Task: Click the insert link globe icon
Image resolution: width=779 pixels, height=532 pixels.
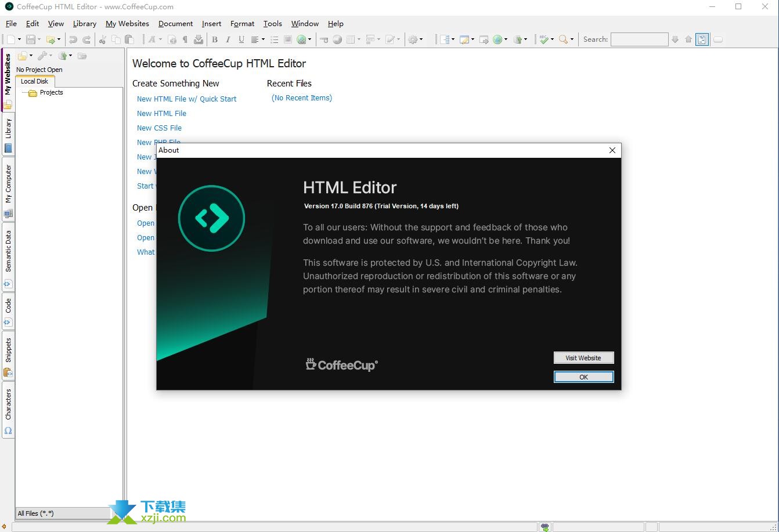Action: coord(301,39)
